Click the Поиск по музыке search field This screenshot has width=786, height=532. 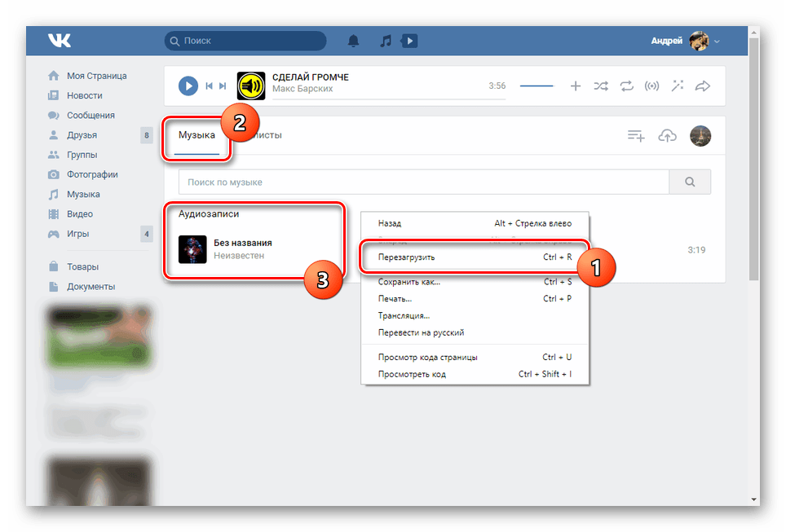pos(424,182)
